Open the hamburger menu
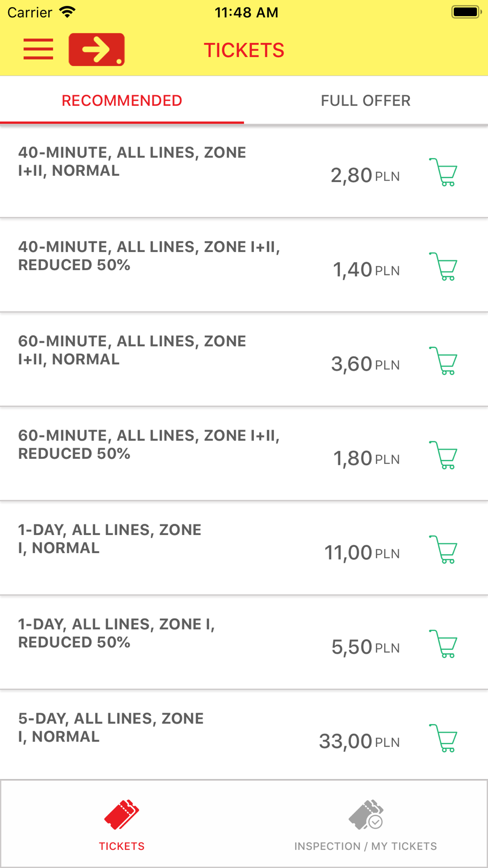Image resolution: width=488 pixels, height=868 pixels. pos(38,49)
